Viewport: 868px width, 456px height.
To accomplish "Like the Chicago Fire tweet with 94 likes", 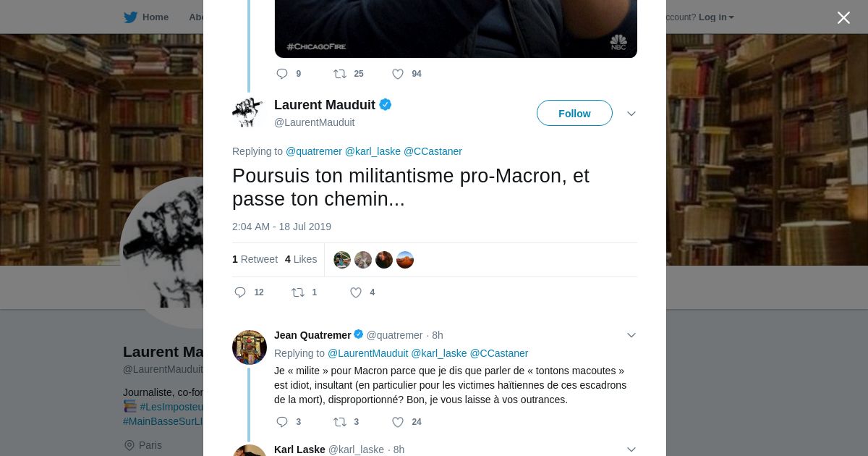I will [x=398, y=74].
